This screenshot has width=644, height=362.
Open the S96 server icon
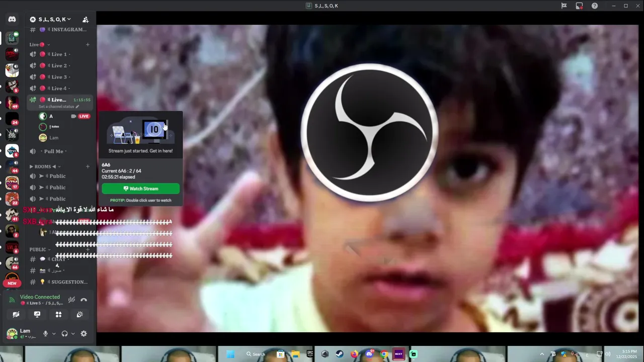12,135
